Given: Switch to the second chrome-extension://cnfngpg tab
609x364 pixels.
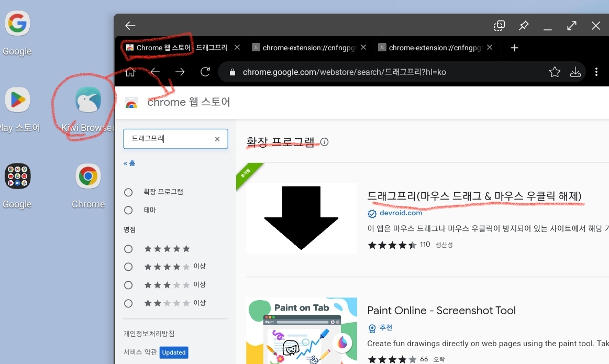Looking at the screenshot, I should click(x=309, y=48).
